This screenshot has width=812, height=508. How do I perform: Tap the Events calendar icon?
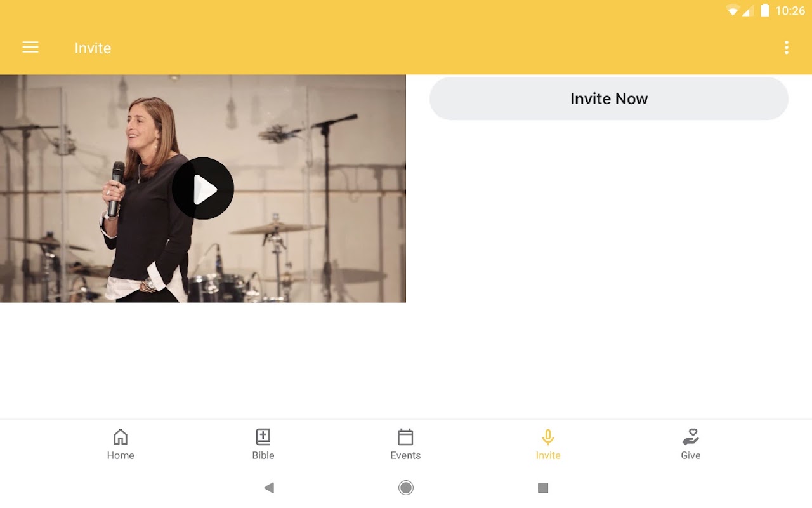[x=405, y=437]
